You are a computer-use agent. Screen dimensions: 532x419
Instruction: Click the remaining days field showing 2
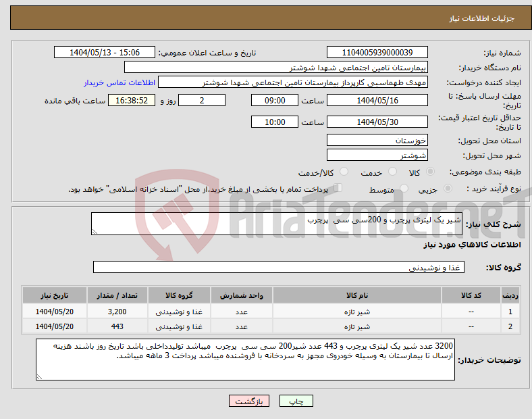[x=202, y=100]
